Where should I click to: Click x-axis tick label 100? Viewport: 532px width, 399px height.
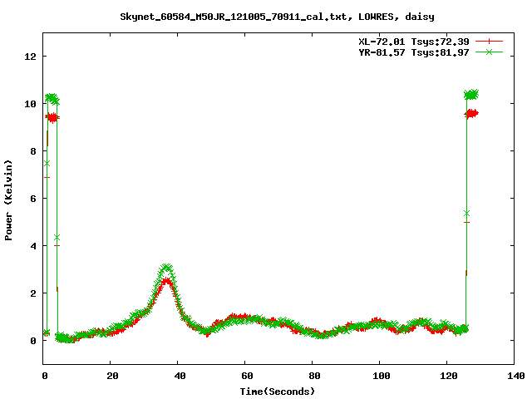point(382,376)
